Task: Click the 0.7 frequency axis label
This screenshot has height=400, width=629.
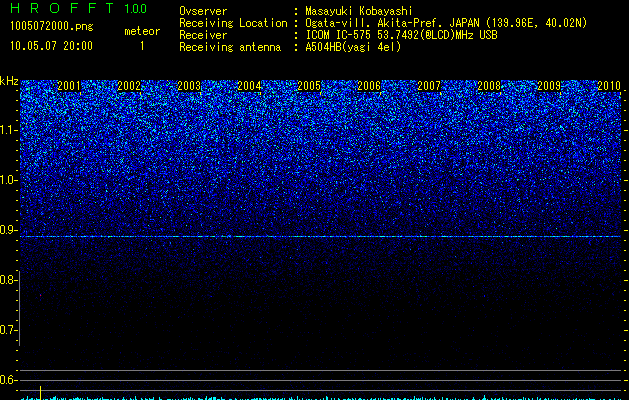Action: click(x=9, y=330)
